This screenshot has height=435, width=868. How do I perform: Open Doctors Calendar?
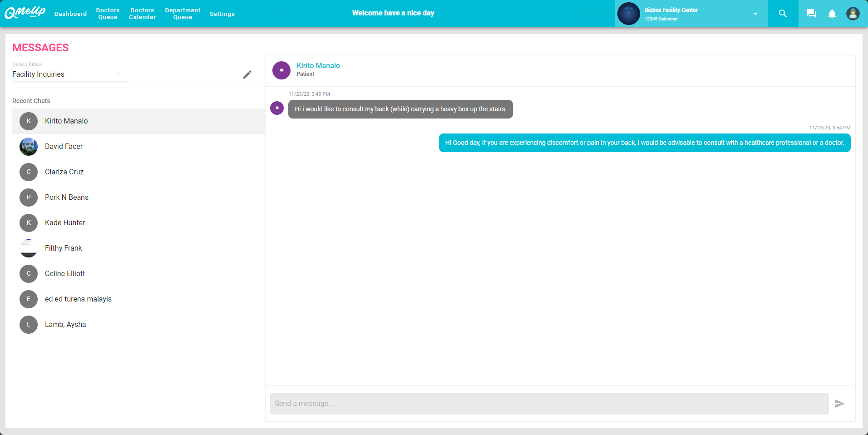pos(142,14)
